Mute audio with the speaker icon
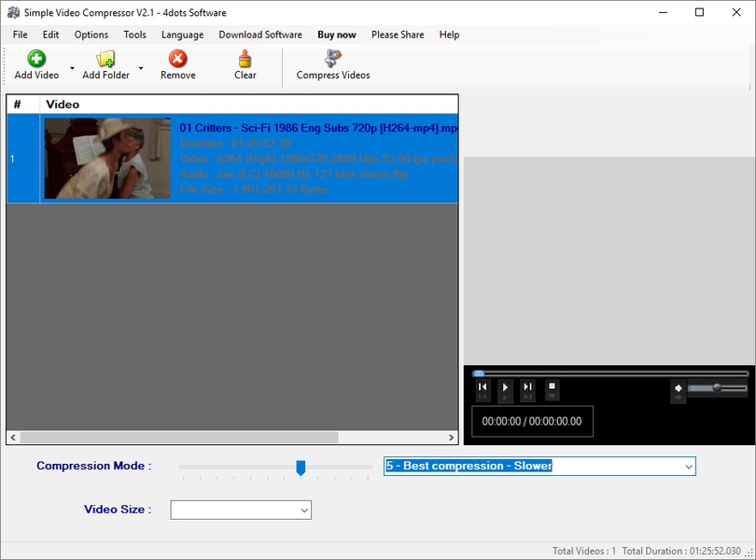Viewport: 756px width, 560px height. (x=679, y=388)
